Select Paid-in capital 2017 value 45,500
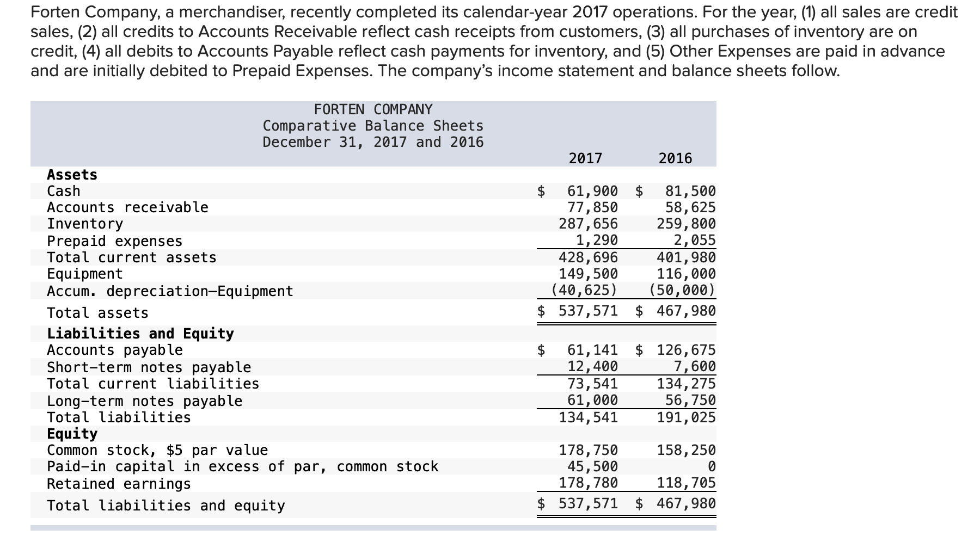The image size is (980, 554). pos(592,466)
